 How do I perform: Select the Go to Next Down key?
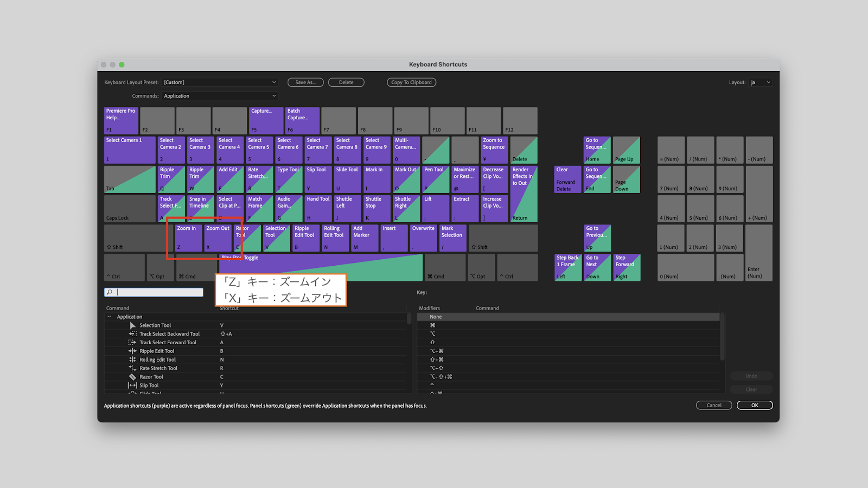coord(597,267)
